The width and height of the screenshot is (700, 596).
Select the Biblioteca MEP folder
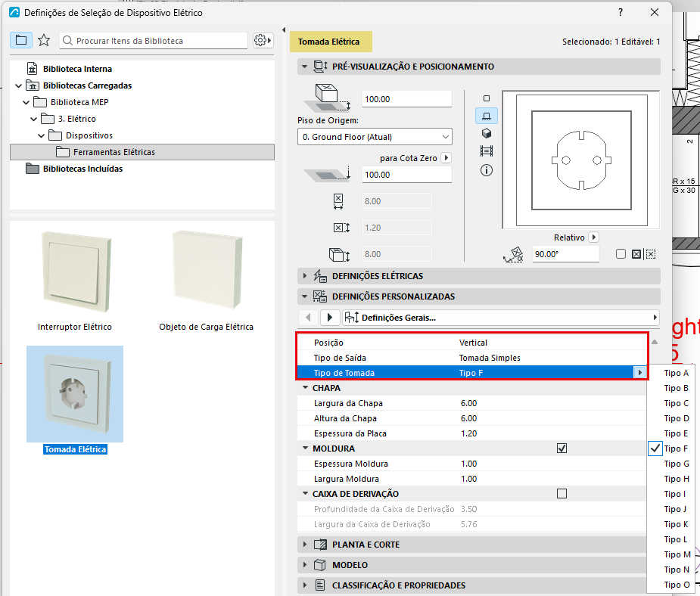pyautogui.click(x=79, y=102)
